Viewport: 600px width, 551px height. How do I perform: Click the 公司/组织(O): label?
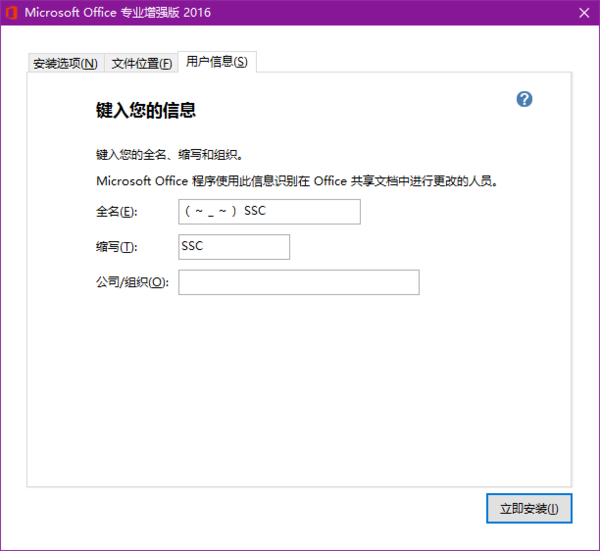pos(132,282)
